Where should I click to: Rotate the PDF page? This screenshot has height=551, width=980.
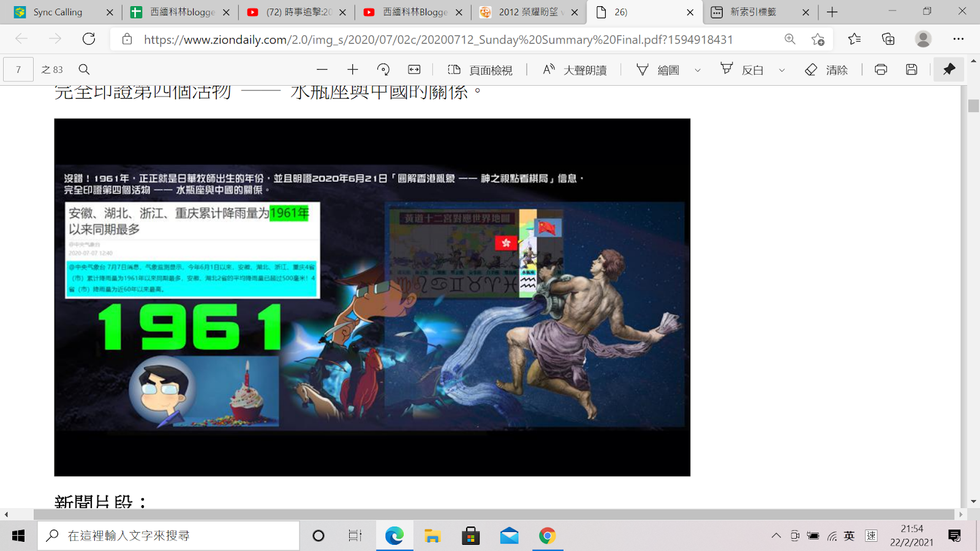383,70
